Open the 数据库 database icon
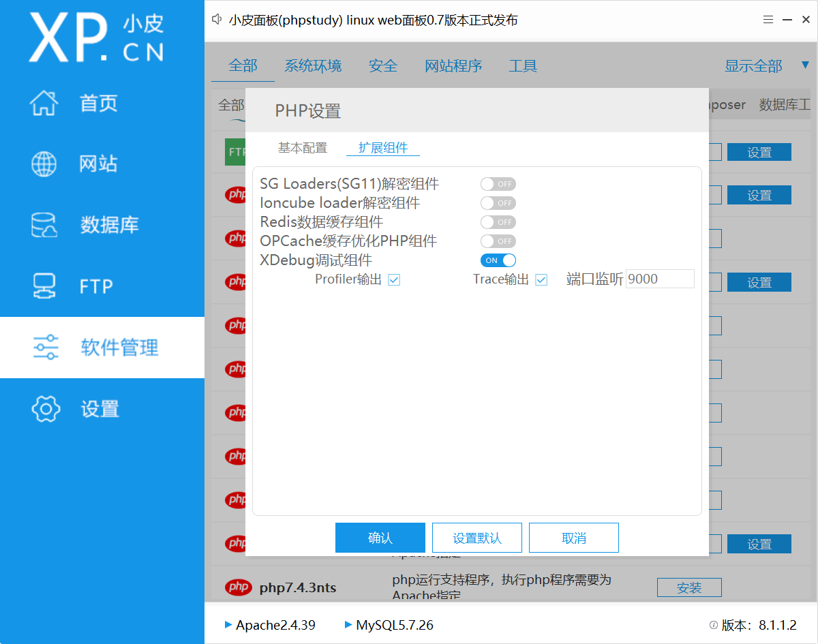The image size is (818, 644). [x=44, y=225]
